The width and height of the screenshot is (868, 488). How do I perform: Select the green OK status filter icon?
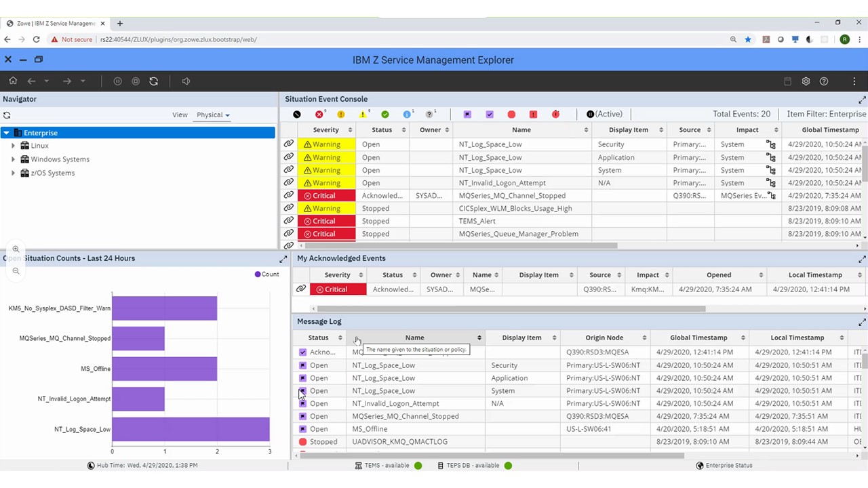(384, 114)
